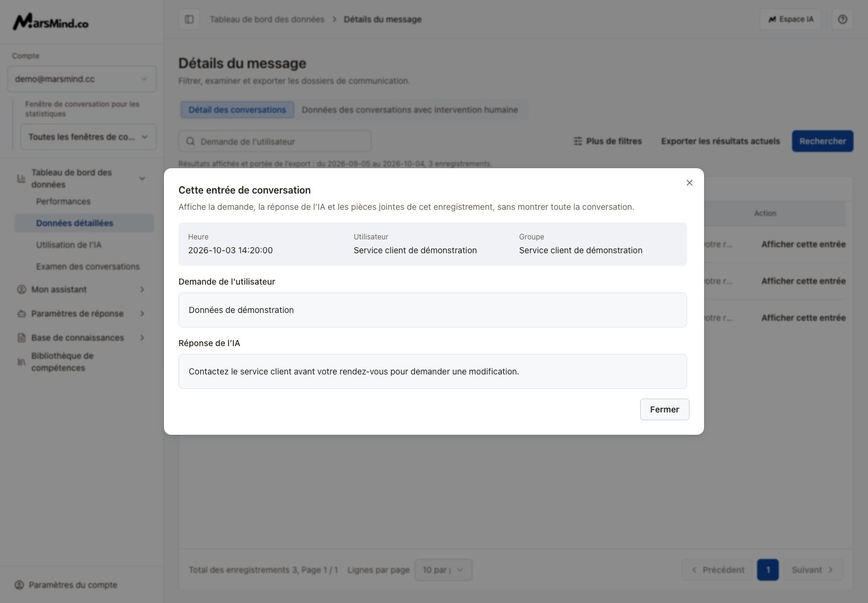Focus the Demande de l'utilisateur search field
Viewport: 868px width, 603px height.
click(275, 141)
